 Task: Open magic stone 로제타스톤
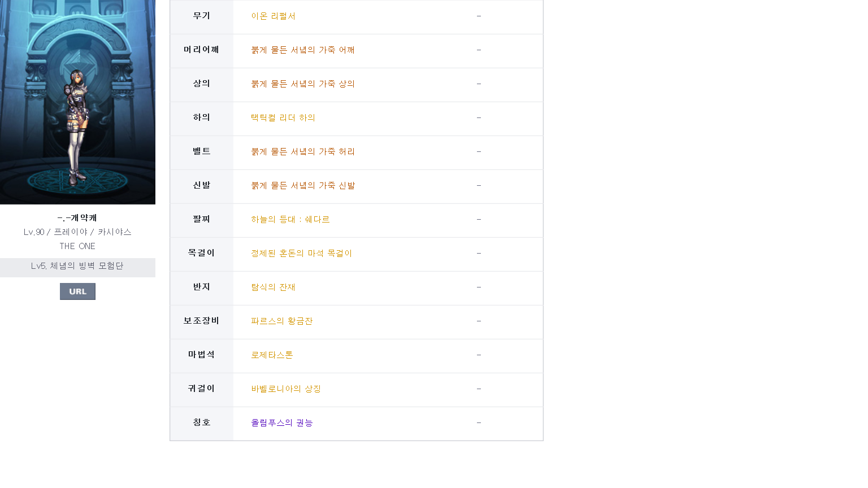272,355
